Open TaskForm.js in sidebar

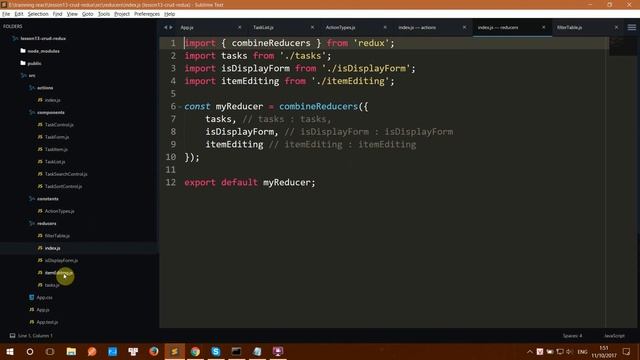pos(57,137)
